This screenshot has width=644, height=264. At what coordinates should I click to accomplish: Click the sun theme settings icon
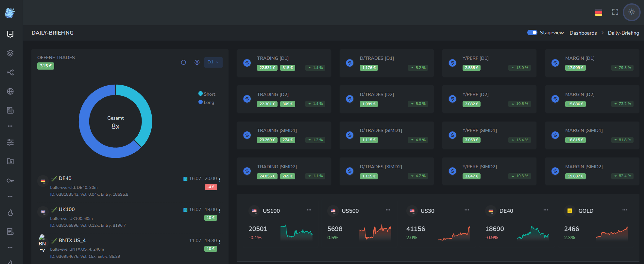click(x=631, y=12)
